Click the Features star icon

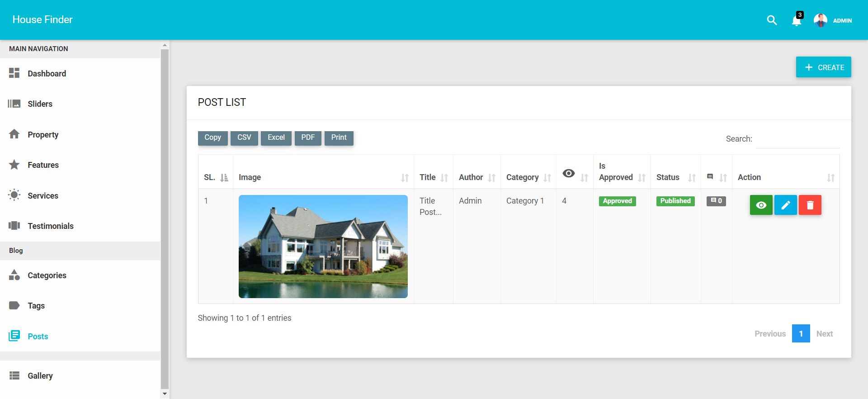point(14,165)
